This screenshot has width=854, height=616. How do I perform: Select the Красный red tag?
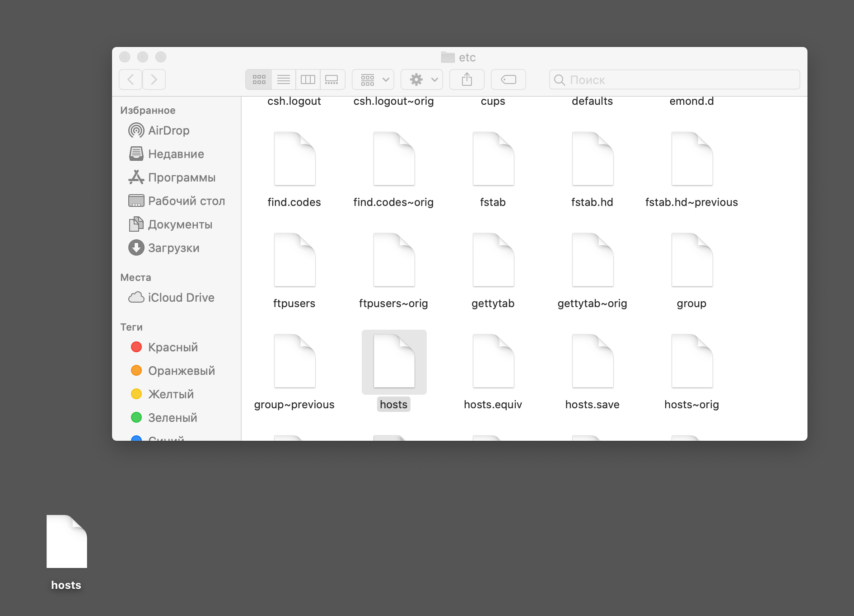click(x=173, y=347)
